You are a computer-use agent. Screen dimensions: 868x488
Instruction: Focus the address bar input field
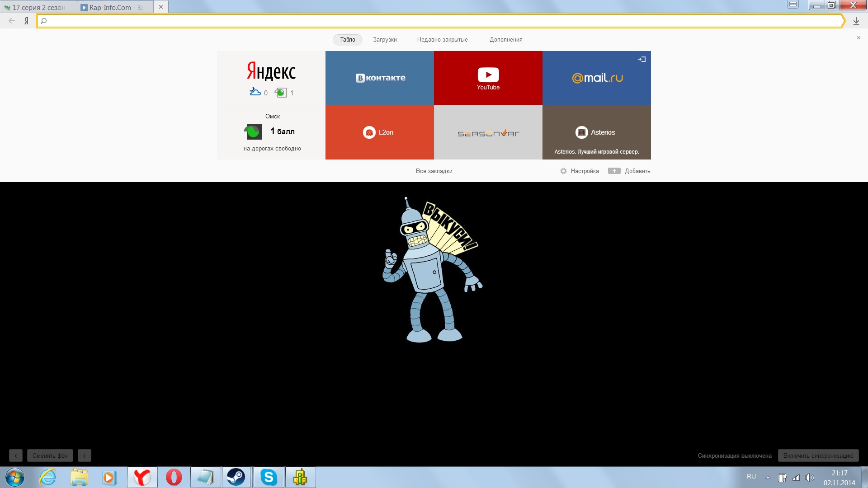pyautogui.click(x=441, y=21)
